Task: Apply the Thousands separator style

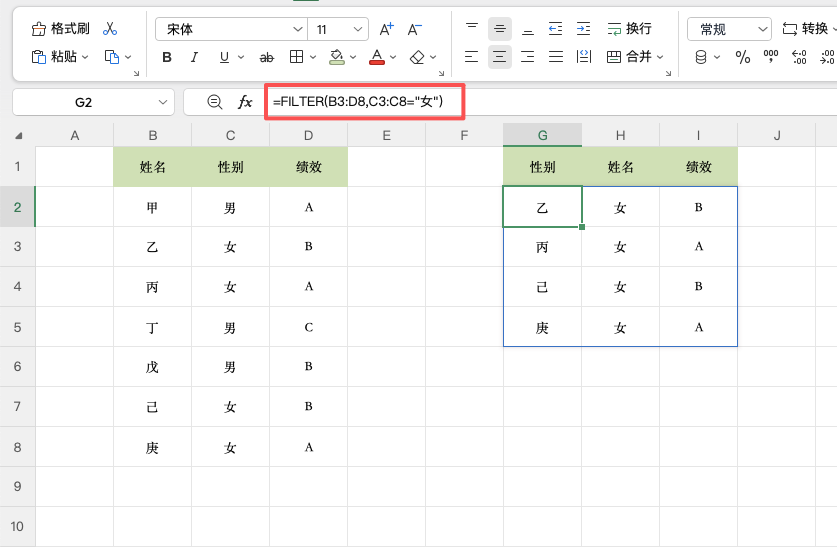Action: 771,56
